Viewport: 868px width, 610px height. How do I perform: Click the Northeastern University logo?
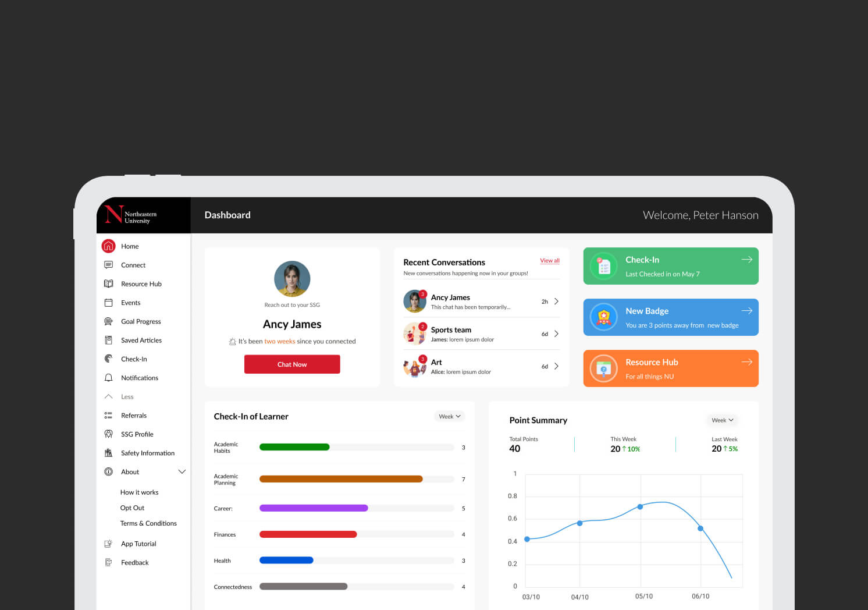(131, 215)
